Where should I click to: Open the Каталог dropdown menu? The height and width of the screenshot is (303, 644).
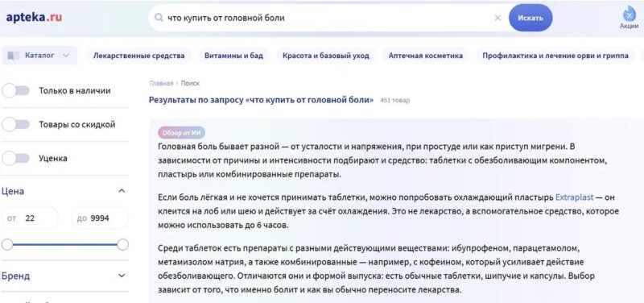tap(39, 55)
